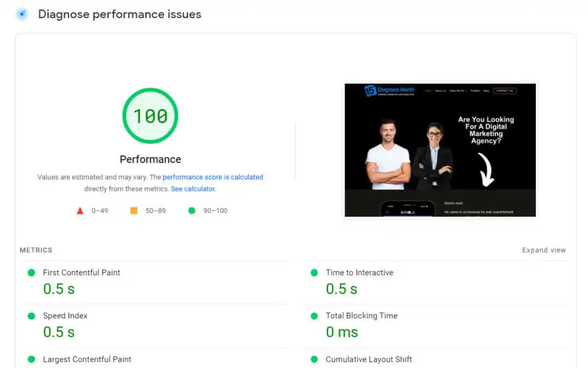Click green dot beside Total Blocking Time

pos(314,316)
